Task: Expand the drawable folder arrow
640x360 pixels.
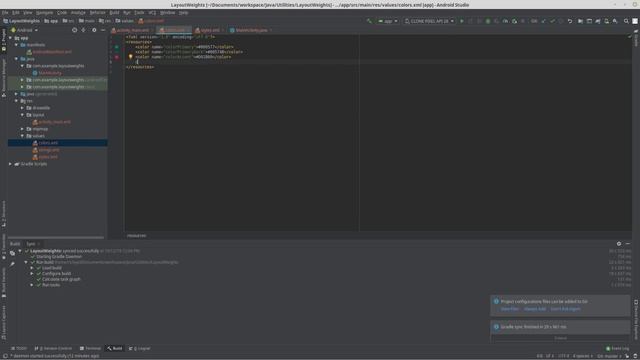Action: click(22, 108)
